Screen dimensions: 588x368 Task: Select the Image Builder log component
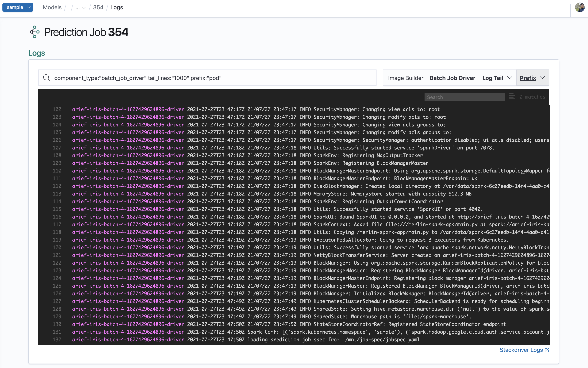pos(405,78)
